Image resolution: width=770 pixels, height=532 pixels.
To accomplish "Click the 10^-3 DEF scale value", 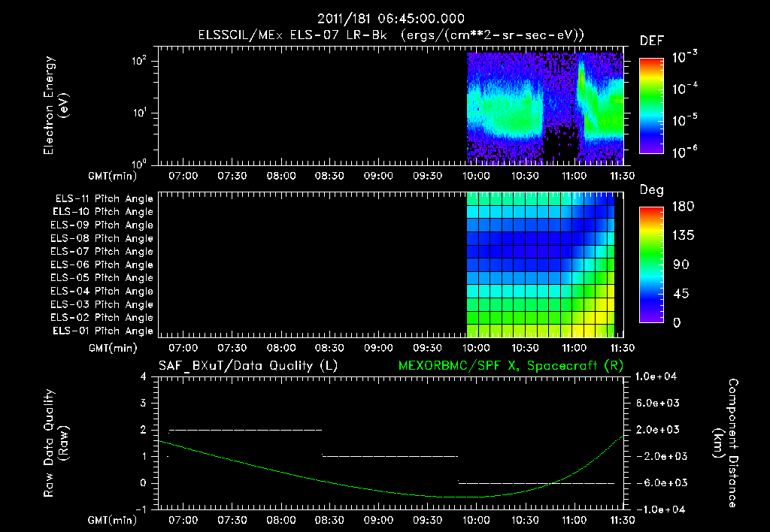I will tap(685, 57).
